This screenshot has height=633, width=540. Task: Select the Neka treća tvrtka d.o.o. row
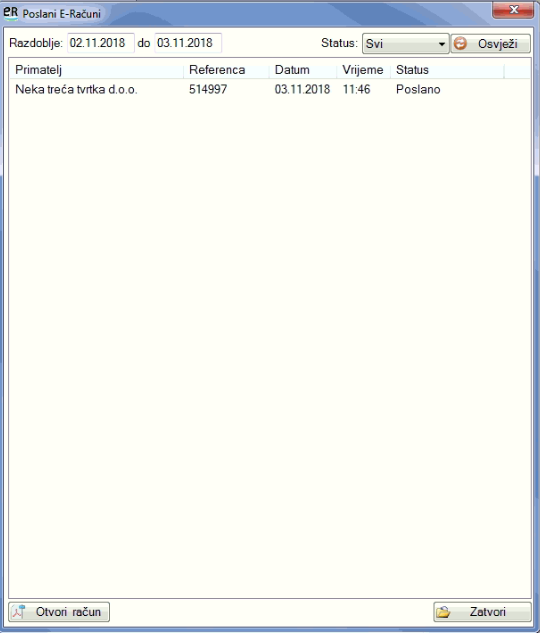[x=270, y=89]
